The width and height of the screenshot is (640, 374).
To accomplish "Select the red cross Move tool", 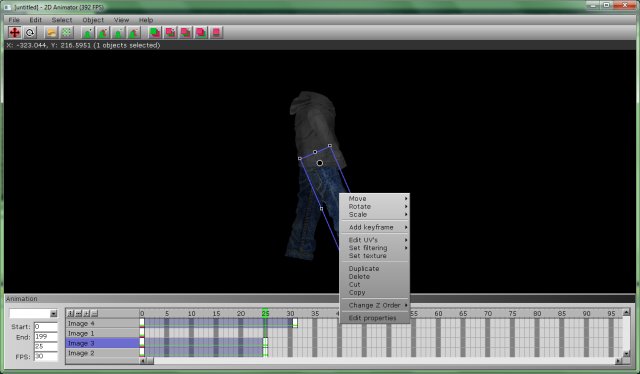I will (15, 32).
